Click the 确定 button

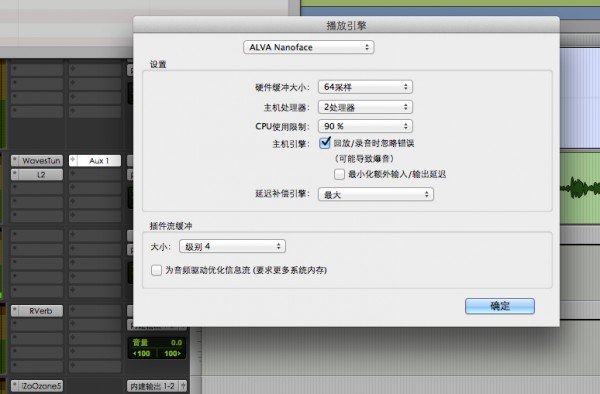(x=500, y=306)
